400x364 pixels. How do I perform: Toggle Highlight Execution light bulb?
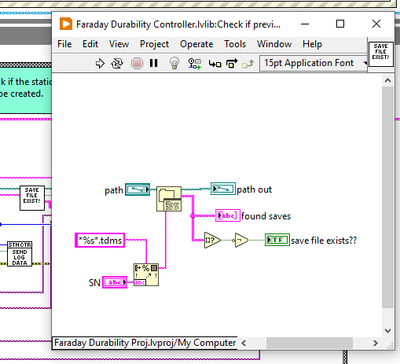pyautogui.click(x=174, y=63)
